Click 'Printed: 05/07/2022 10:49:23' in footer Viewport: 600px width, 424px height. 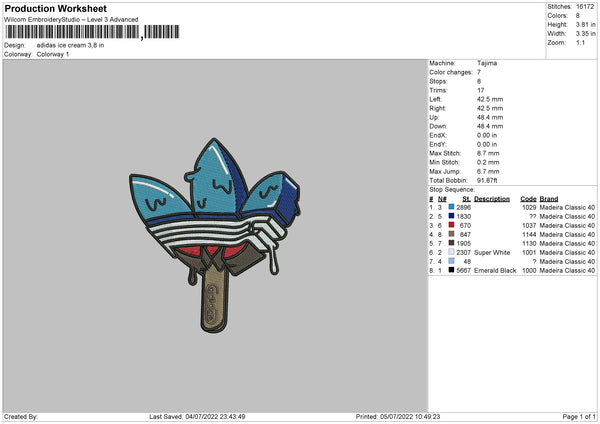click(x=398, y=416)
